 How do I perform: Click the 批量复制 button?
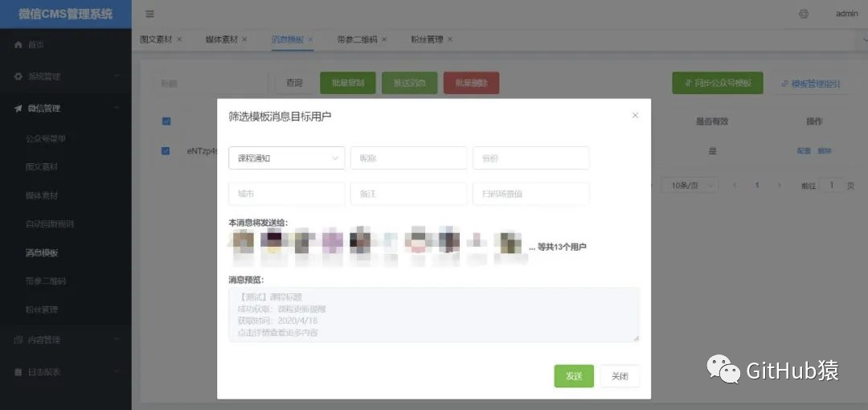348,83
